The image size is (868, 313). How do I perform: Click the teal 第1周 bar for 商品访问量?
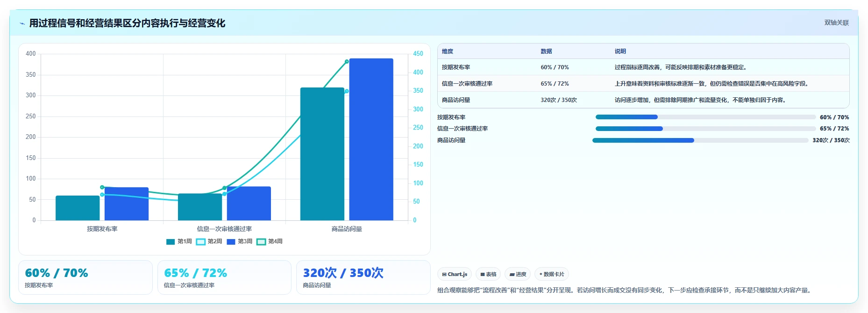[x=322, y=154]
